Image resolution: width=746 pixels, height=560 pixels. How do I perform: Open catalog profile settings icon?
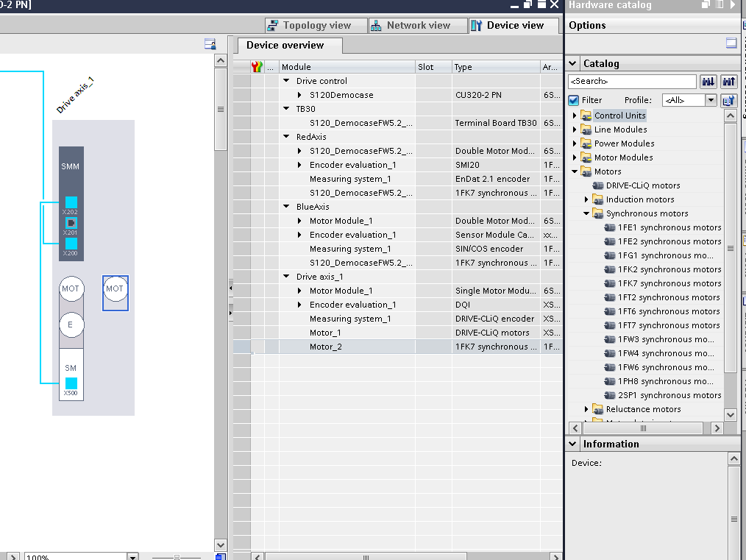(728, 100)
